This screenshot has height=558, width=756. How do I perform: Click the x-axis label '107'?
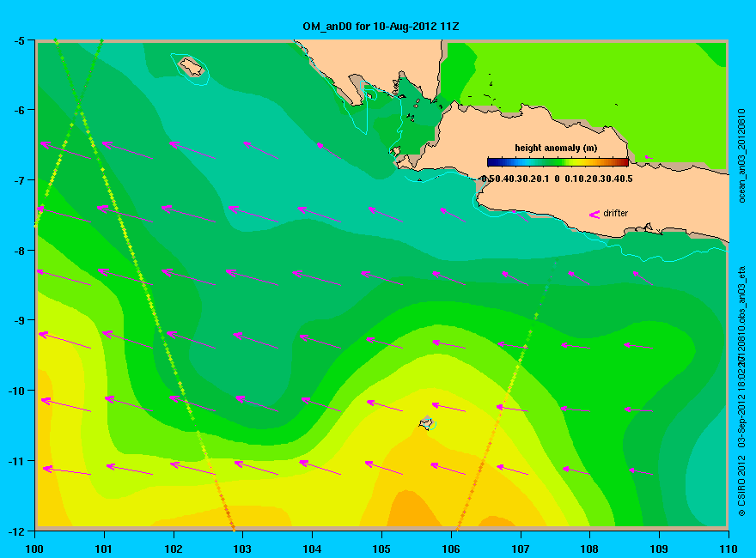point(521,549)
